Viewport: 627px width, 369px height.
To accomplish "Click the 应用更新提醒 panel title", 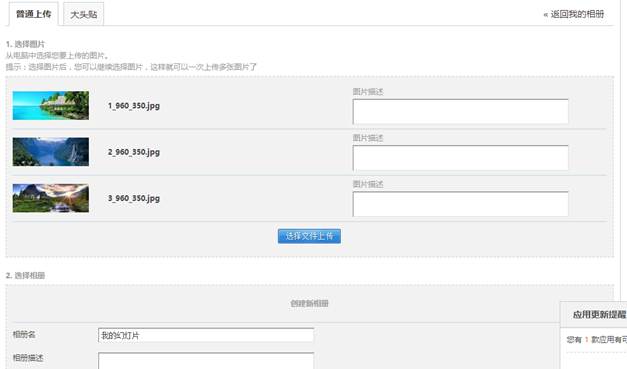I will click(599, 315).
